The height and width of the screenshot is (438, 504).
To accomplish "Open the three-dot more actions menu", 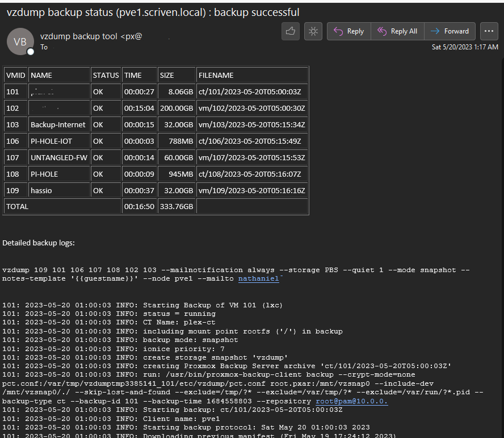I will point(489,31).
